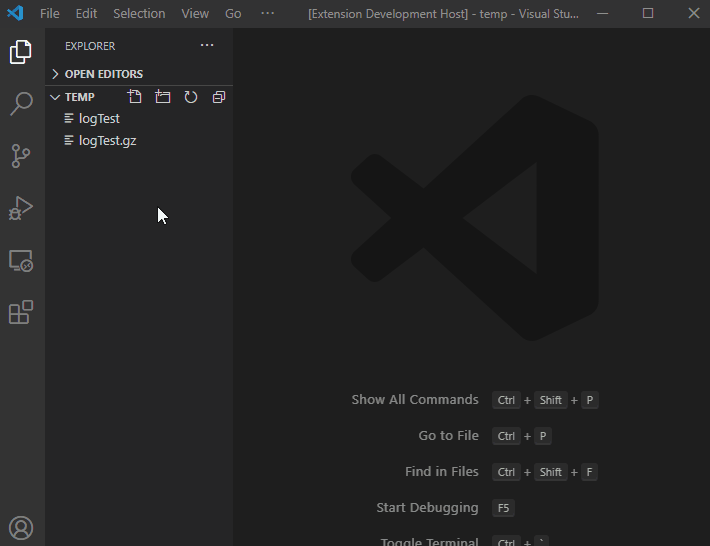Open the File menu
710x546 pixels.
(x=50, y=14)
